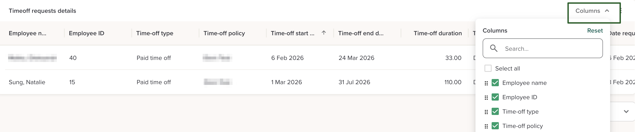Click the Time-off duration column header
The width and height of the screenshot is (644, 132).
click(x=438, y=33)
